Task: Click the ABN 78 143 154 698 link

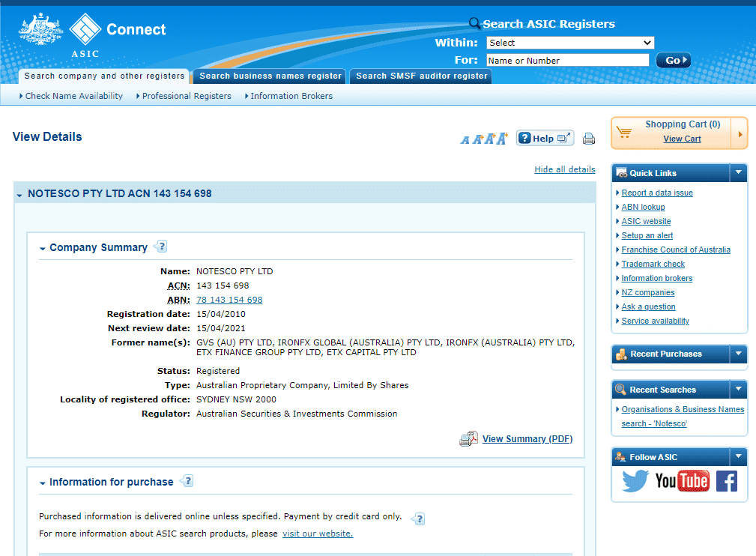Action: click(229, 300)
